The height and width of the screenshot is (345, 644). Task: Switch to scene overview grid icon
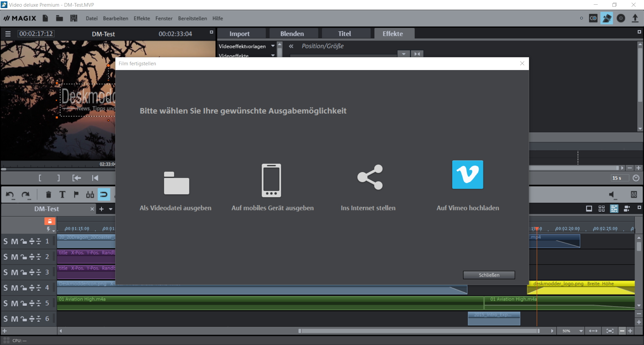pos(601,209)
